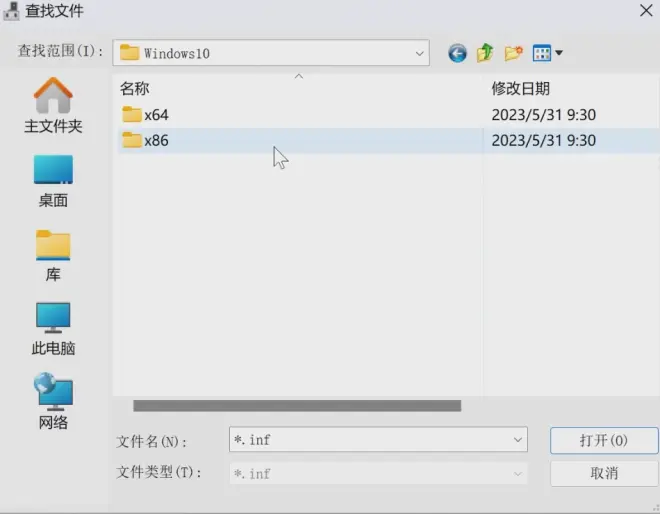Click the x64 folder icon

[x=131, y=115]
